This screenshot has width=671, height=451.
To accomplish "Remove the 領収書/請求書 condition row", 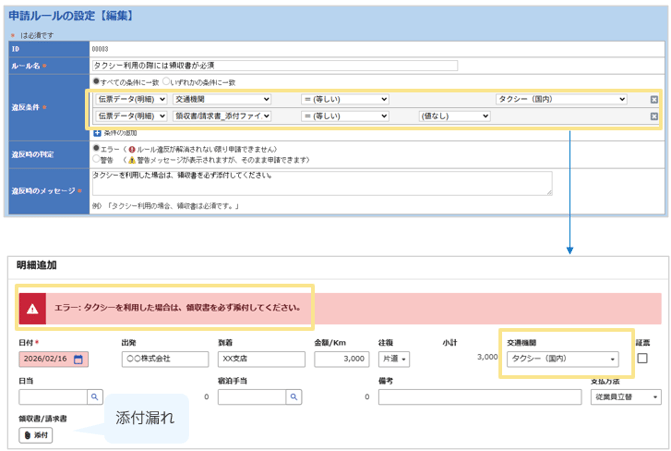I will tap(654, 116).
